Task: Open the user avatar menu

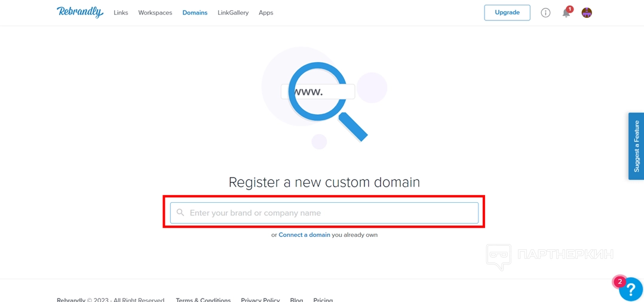Action: (x=587, y=13)
